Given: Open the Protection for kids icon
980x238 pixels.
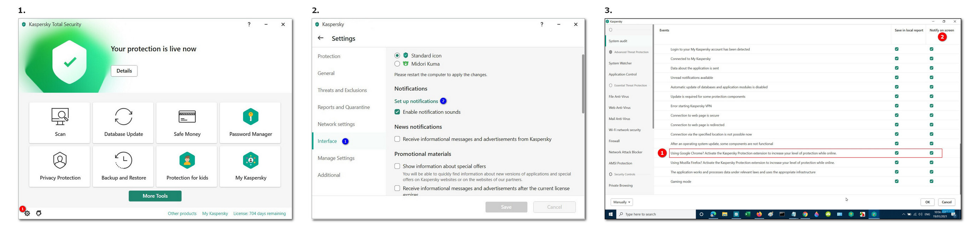Looking at the screenshot, I should [x=187, y=160].
